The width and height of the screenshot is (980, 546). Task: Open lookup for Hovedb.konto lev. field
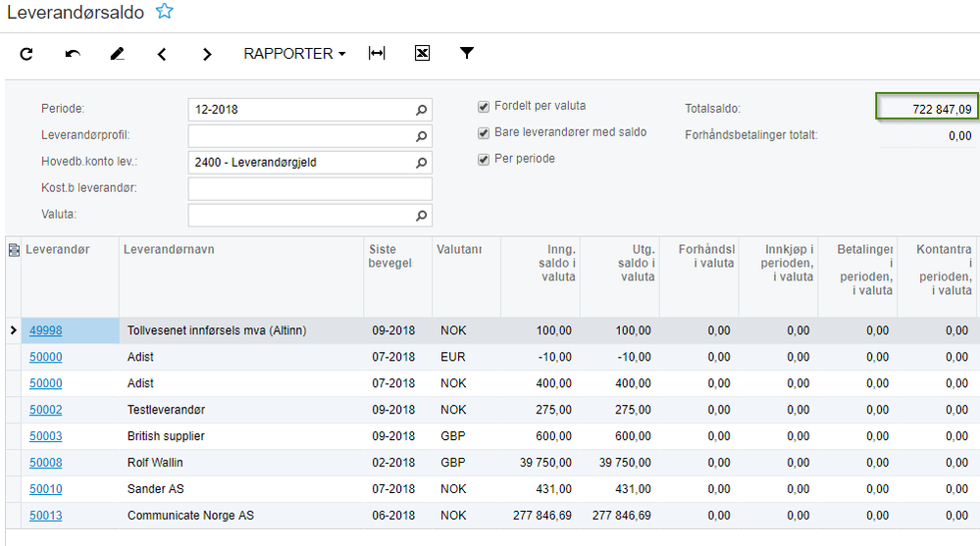(421, 163)
